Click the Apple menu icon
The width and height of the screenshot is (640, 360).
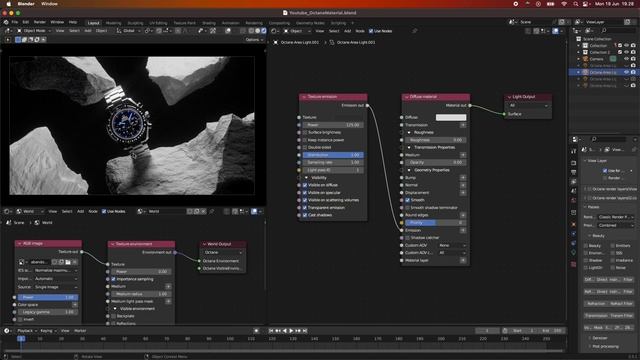(8, 4)
